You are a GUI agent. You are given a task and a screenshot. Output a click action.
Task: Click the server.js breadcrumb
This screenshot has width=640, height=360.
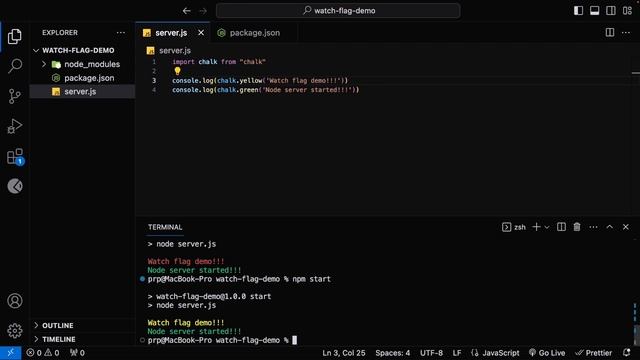pyautogui.click(x=175, y=51)
